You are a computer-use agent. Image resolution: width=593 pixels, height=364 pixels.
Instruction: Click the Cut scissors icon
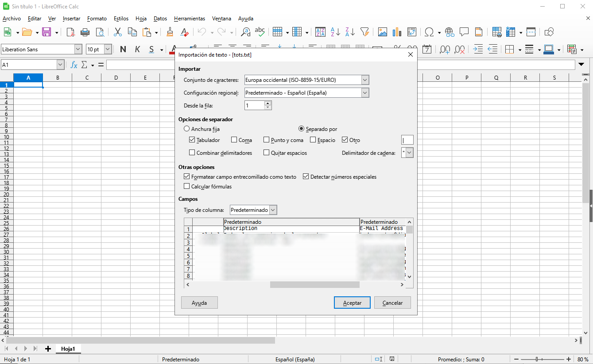118,32
